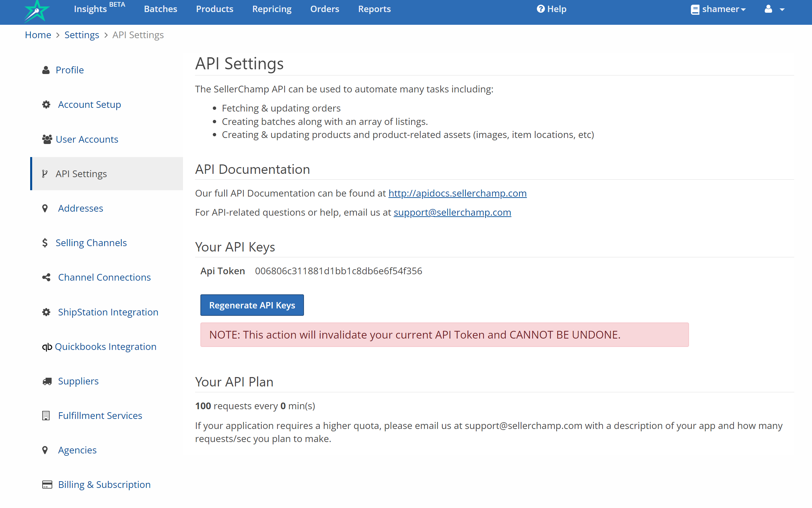Open Addresses in the sidebar
The height and width of the screenshot is (508, 812).
[x=80, y=208]
